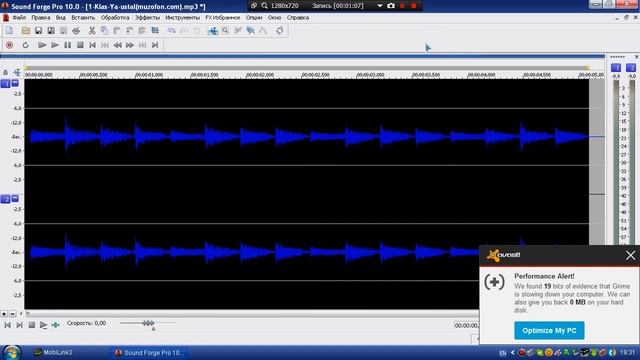
Task: Toggle looped playback button
Action: tap(25, 45)
